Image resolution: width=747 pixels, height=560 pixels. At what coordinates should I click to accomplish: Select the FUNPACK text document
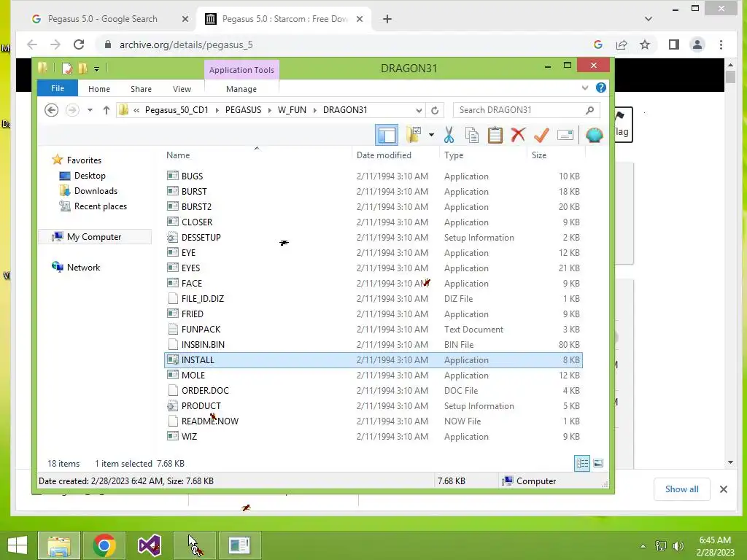tap(373, 329)
